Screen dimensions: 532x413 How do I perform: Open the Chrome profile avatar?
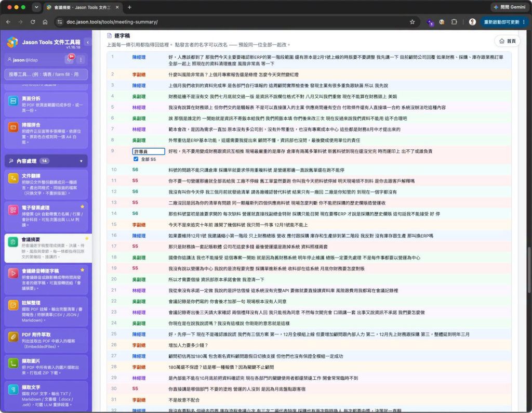[x=472, y=22]
